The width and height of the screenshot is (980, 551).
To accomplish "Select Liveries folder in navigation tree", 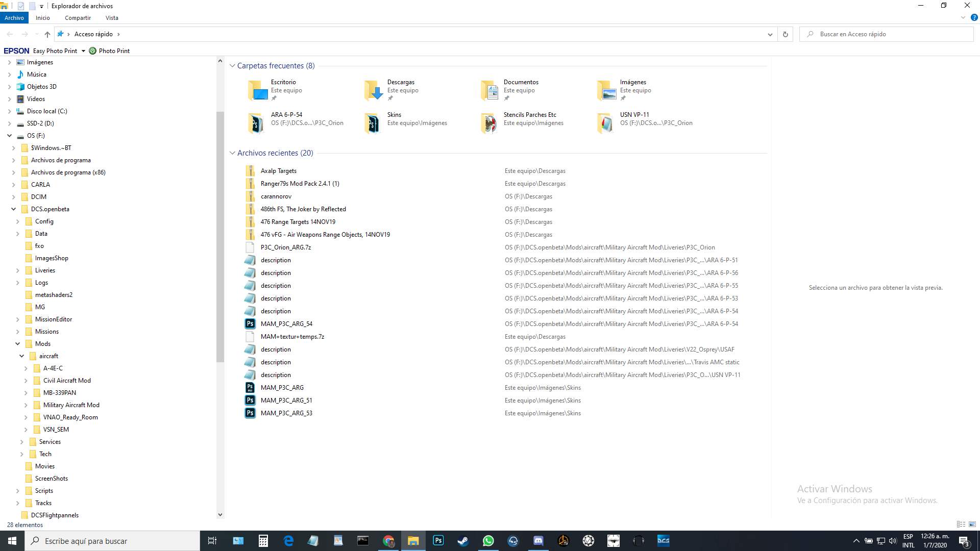I will click(45, 270).
